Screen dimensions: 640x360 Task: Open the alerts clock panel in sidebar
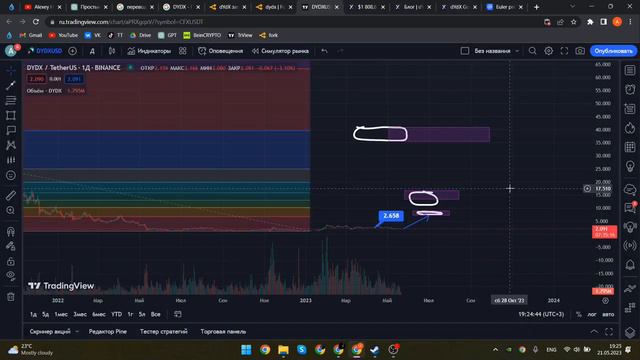pyautogui.click(x=630, y=89)
